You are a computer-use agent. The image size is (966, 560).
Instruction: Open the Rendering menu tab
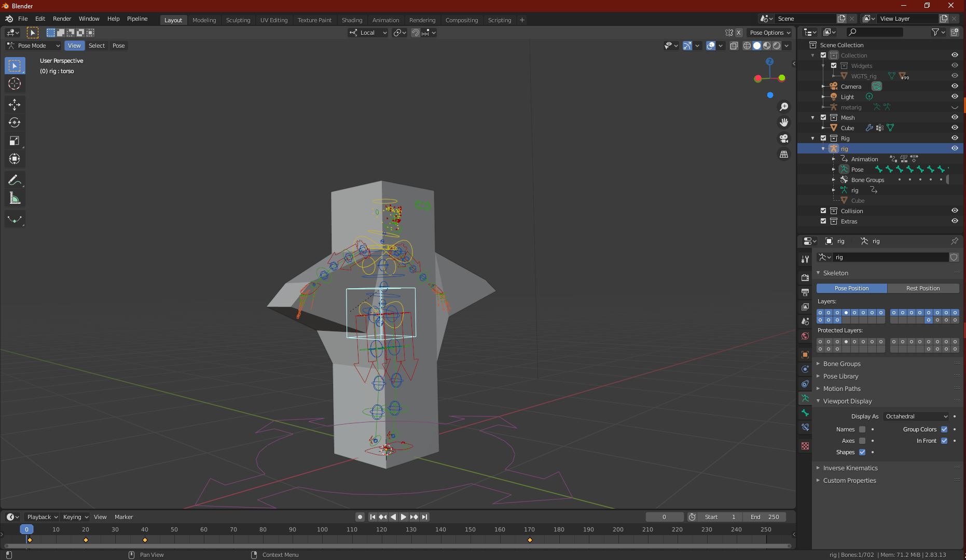[x=422, y=20]
